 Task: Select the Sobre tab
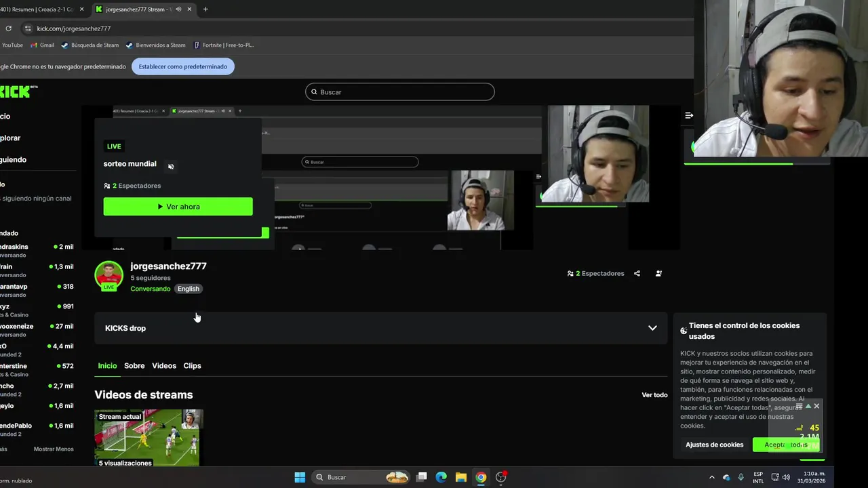134,366
